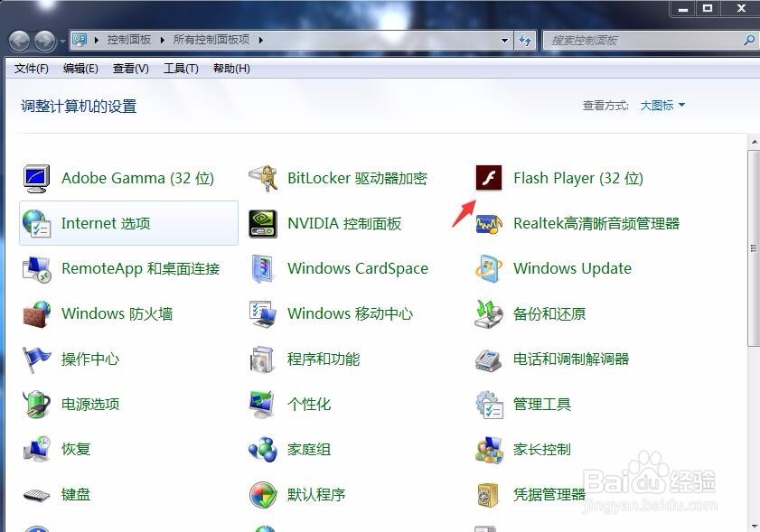Expand the 大图标 view mode dropdown
Image resolution: width=760 pixels, height=532 pixels.
(662, 105)
